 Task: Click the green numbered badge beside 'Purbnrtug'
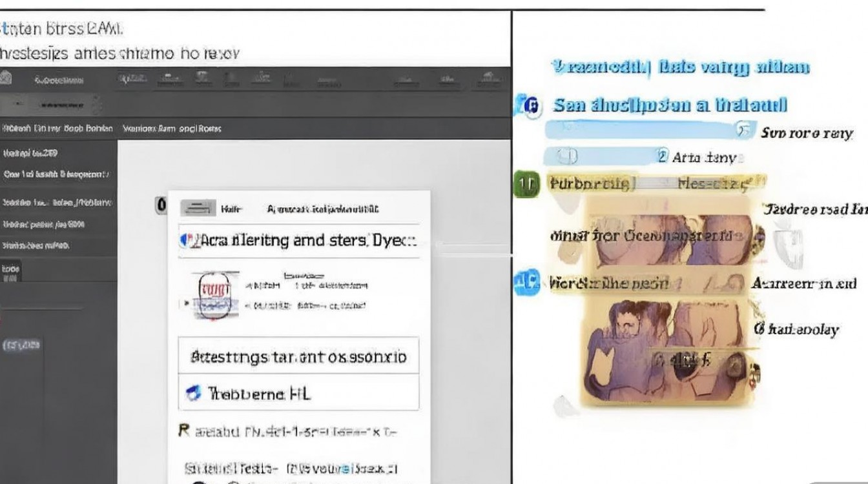tap(526, 185)
